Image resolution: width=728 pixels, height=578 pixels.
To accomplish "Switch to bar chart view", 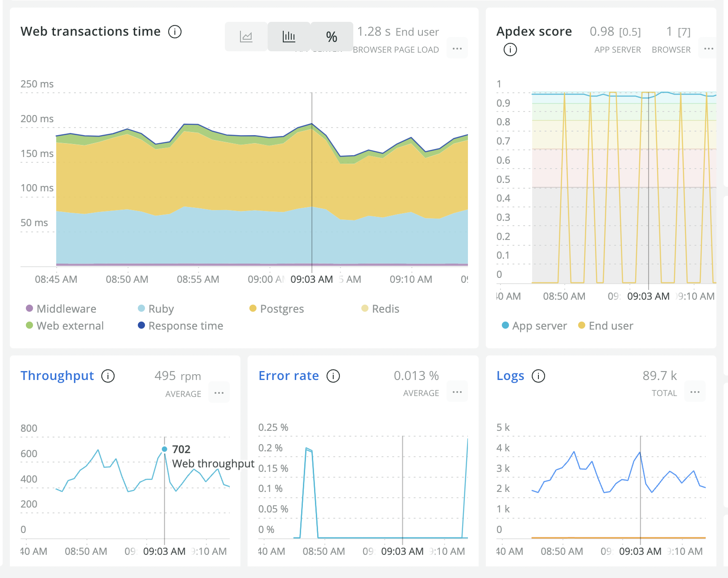I will 289,37.
